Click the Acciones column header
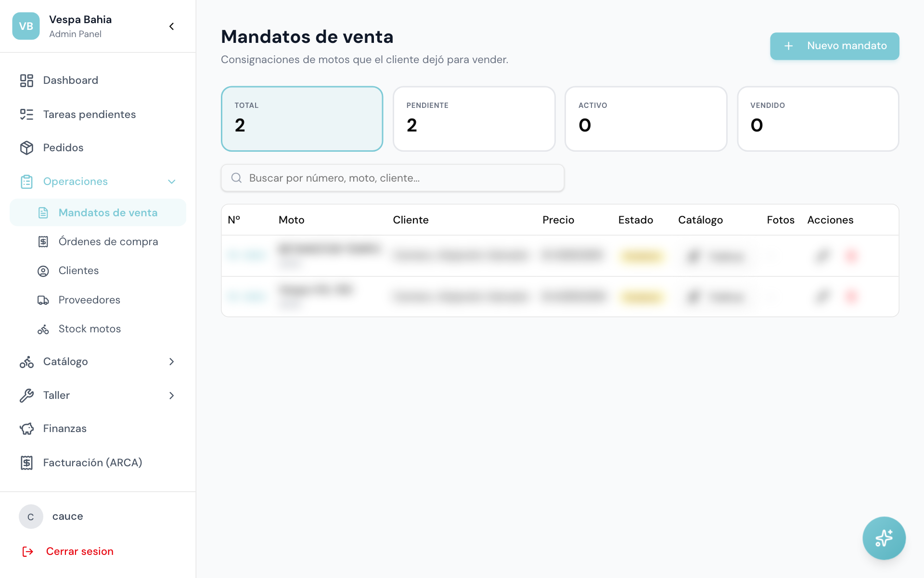The image size is (924, 578). [830, 220]
